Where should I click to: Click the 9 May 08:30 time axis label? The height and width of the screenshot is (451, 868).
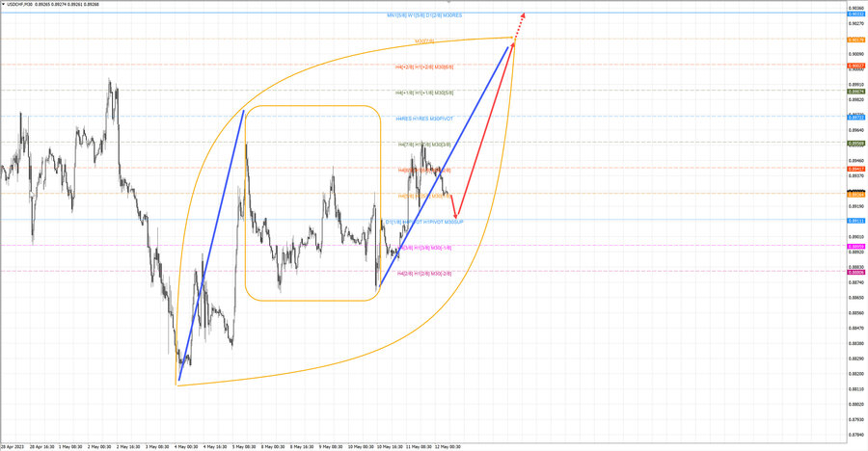(331, 446)
